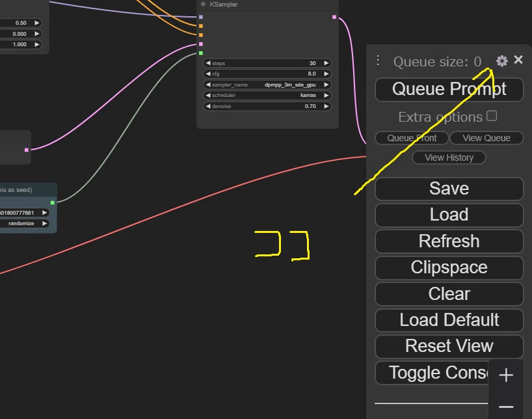Increase the seed value with arrow

(44, 213)
